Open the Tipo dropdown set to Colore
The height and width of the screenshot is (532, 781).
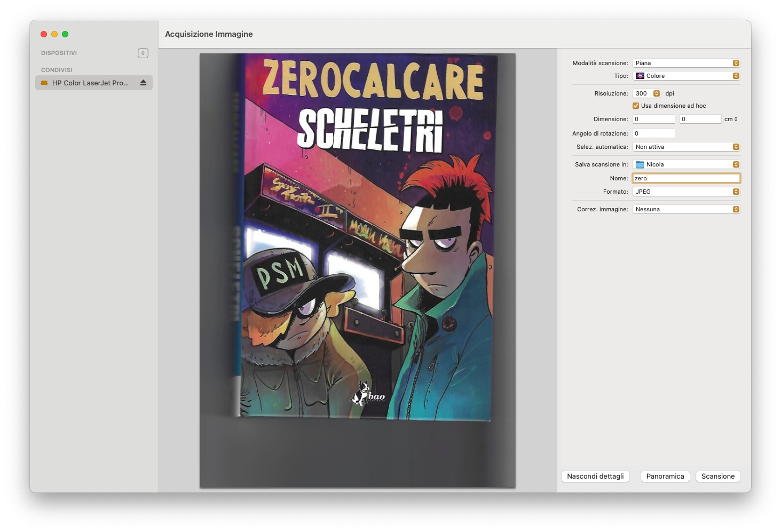tap(686, 76)
